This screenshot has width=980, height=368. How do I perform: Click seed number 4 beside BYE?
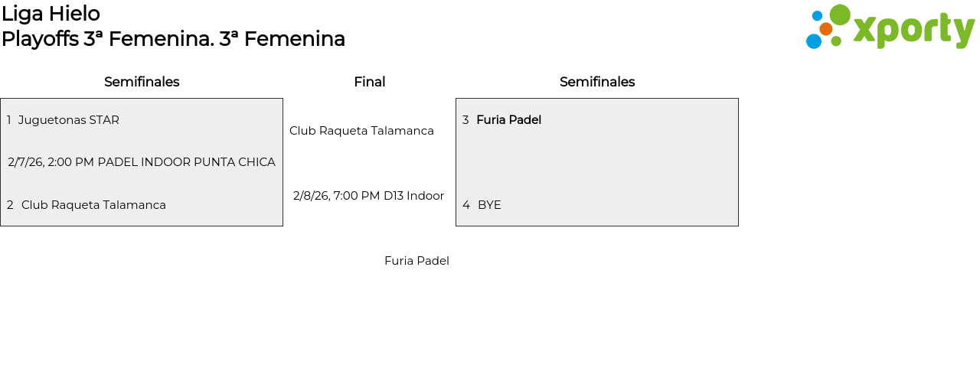(x=466, y=205)
